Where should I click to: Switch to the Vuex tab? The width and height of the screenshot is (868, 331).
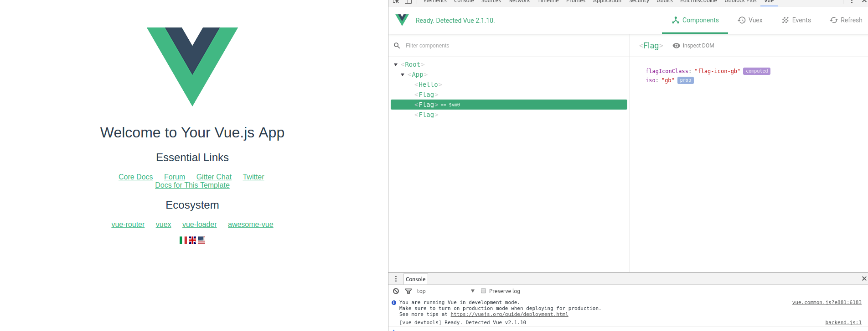pyautogui.click(x=750, y=20)
